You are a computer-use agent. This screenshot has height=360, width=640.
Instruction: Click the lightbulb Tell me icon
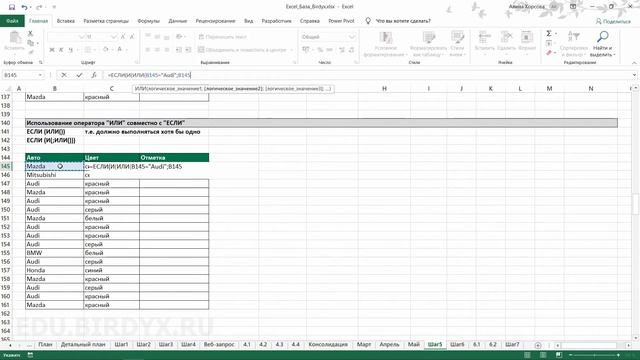[x=368, y=21]
